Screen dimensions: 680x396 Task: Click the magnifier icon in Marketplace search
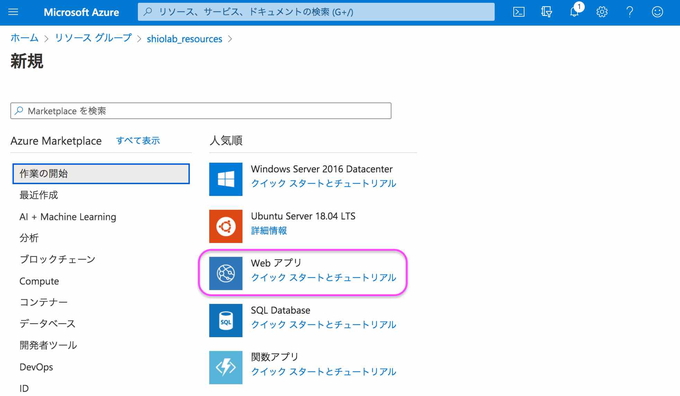[19, 111]
